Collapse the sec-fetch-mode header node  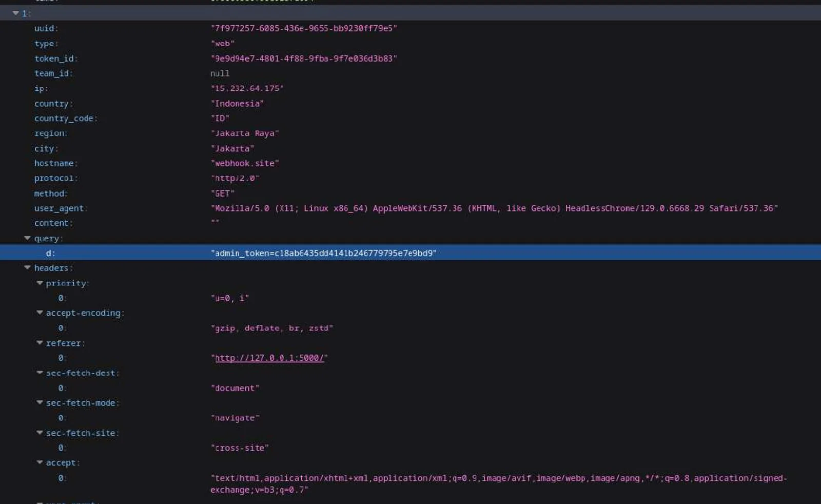coord(40,402)
